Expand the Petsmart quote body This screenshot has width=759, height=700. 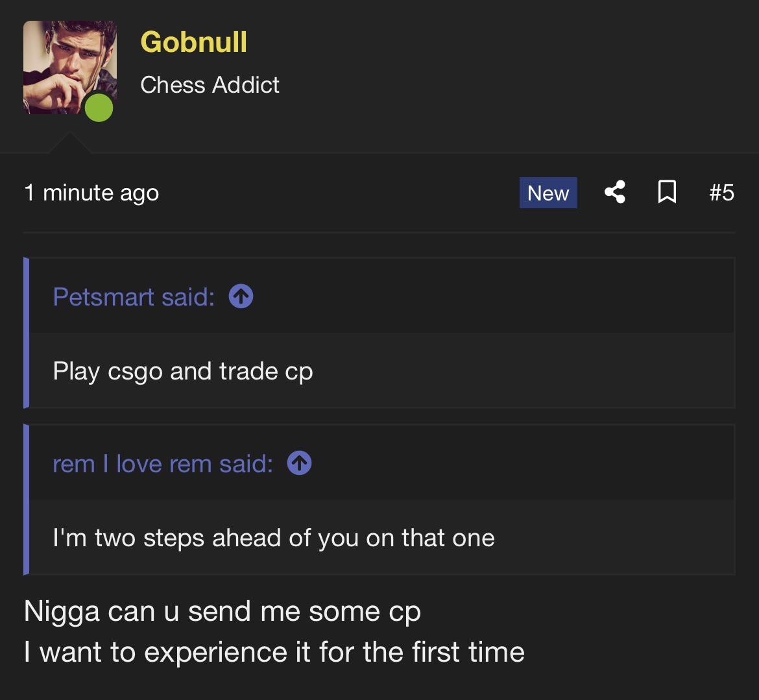click(183, 371)
